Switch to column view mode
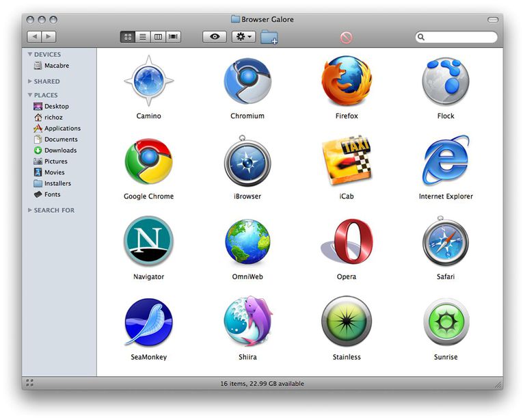Screen dimensions: 525x420 158,37
